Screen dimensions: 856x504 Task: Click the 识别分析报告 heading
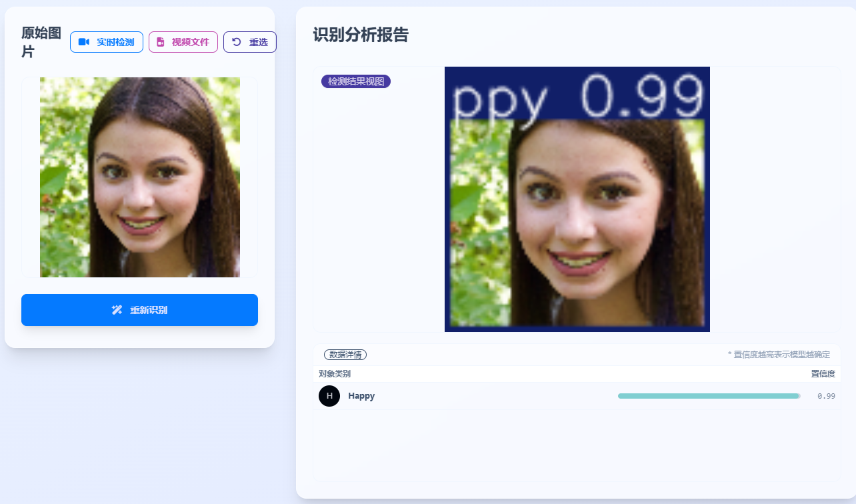(x=361, y=35)
